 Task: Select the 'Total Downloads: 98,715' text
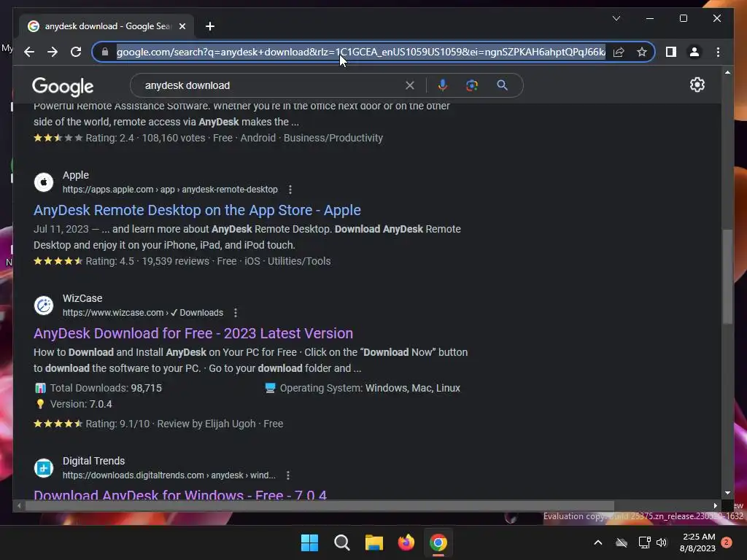tap(106, 388)
